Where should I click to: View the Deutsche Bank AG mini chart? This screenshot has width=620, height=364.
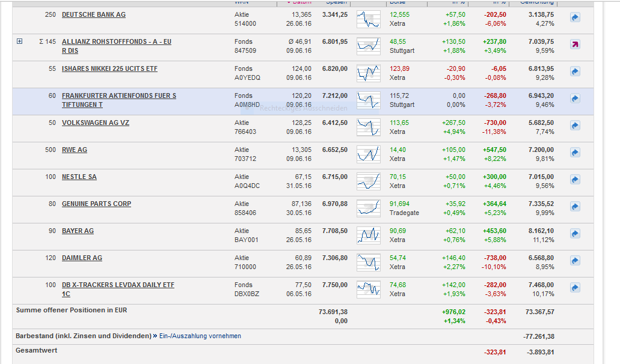click(369, 19)
